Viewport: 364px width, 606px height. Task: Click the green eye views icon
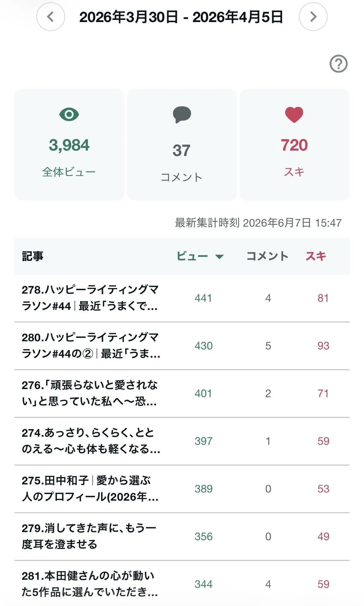point(69,114)
